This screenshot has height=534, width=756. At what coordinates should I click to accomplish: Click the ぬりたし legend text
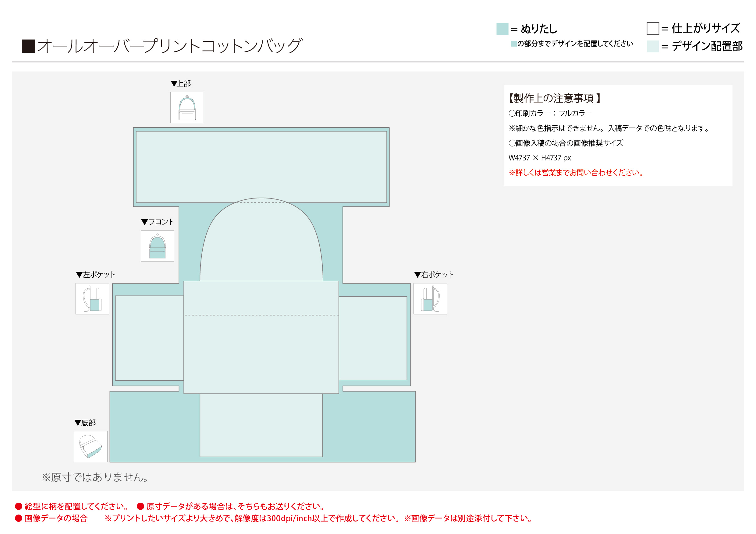(539, 29)
